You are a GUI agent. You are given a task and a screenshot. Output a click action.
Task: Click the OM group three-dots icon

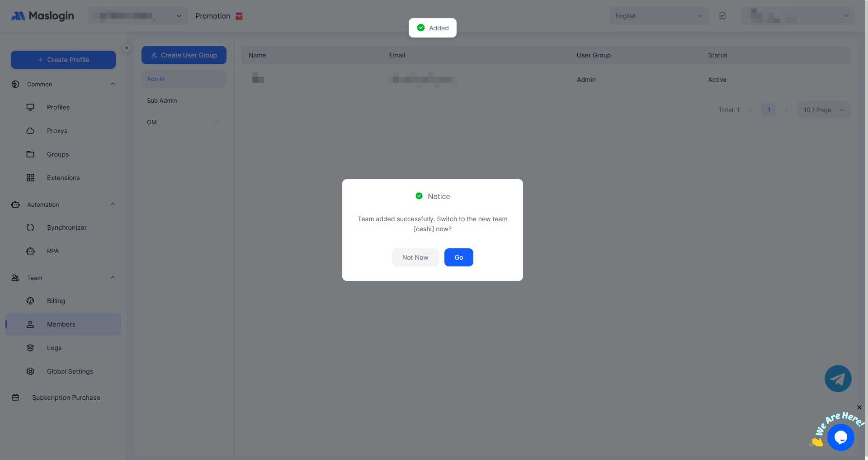pos(216,122)
